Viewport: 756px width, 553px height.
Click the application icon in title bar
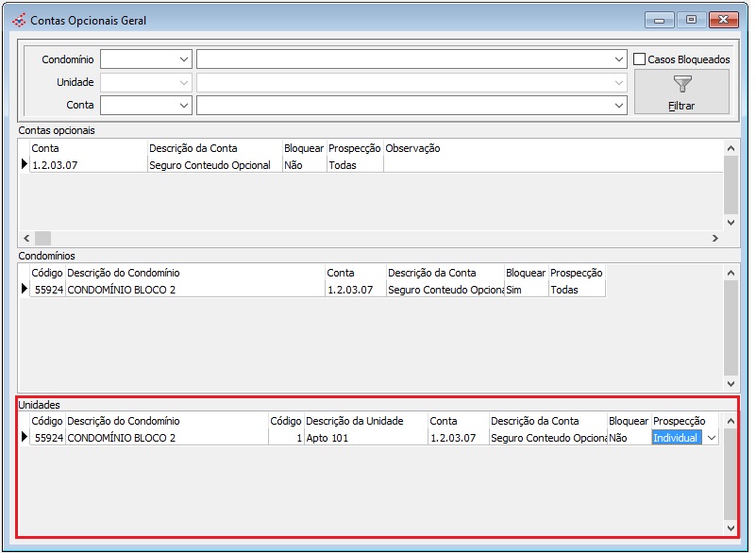pyautogui.click(x=18, y=20)
